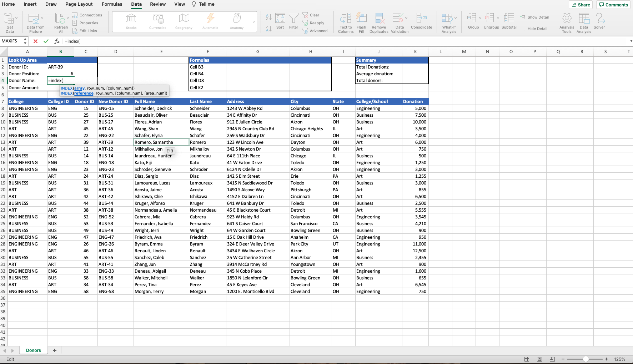Select the Geography data type

[184, 21]
